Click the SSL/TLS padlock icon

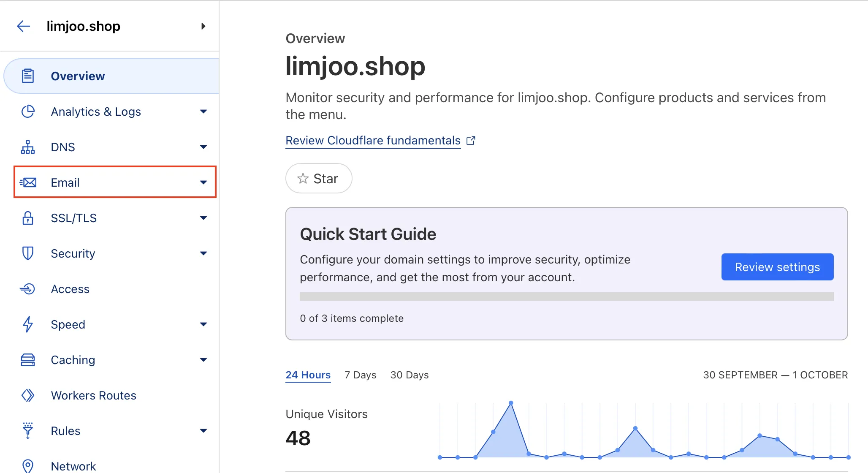pos(28,218)
